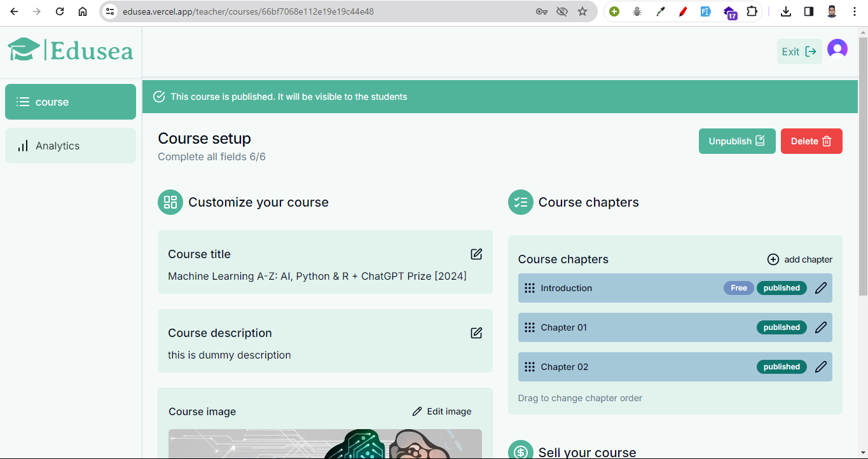868x459 pixels.
Task: Open the Analytics sidebar item
Action: 71,146
